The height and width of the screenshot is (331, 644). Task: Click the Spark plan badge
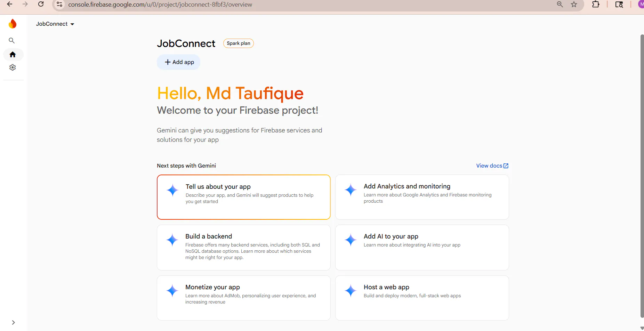point(239,43)
